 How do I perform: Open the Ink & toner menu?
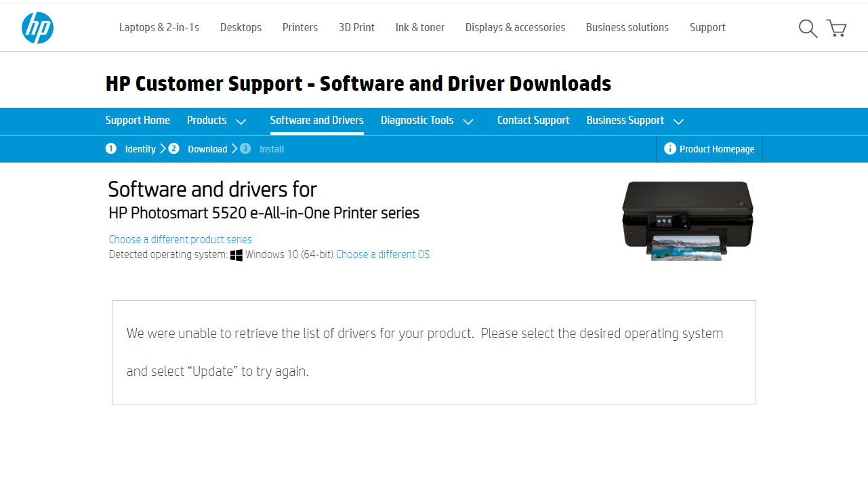pyautogui.click(x=420, y=27)
